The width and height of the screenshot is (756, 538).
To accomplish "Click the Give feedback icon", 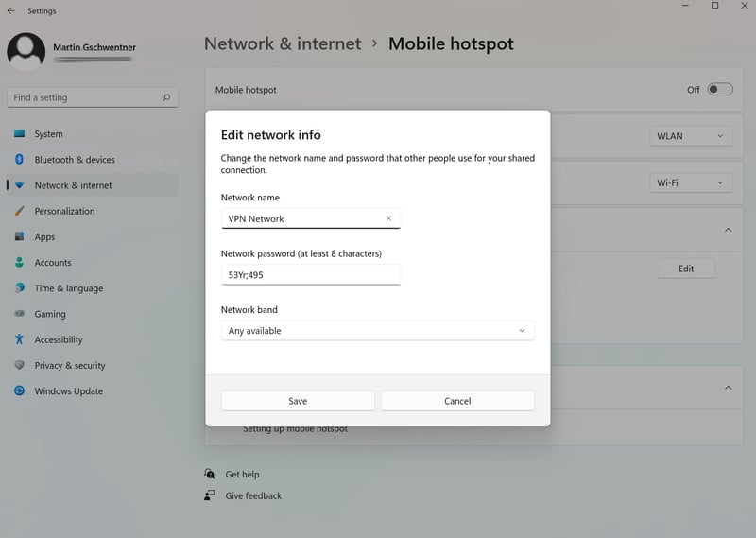I will tap(209, 495).
